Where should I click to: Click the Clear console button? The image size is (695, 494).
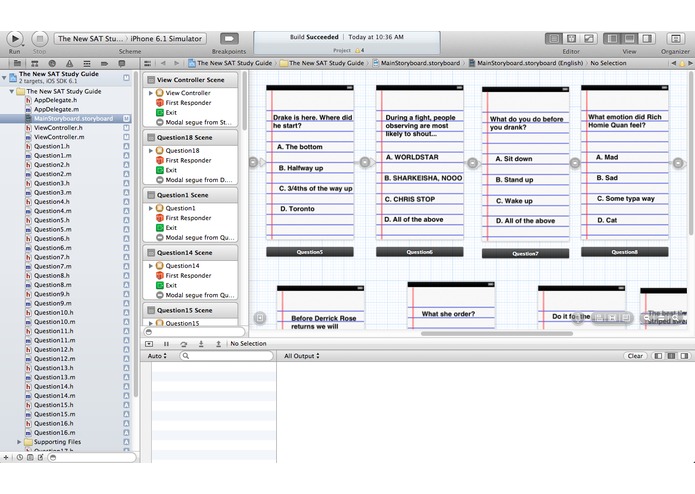click(635, 356)
